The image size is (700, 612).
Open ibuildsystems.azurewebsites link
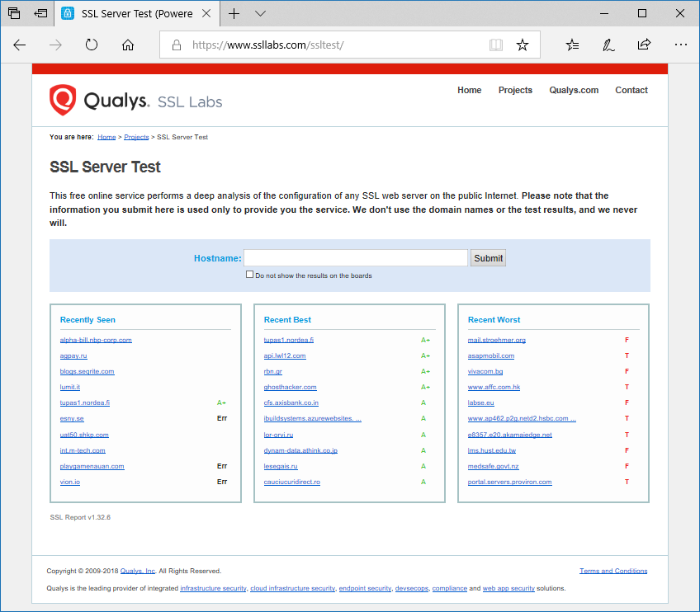tap(313, 418)
